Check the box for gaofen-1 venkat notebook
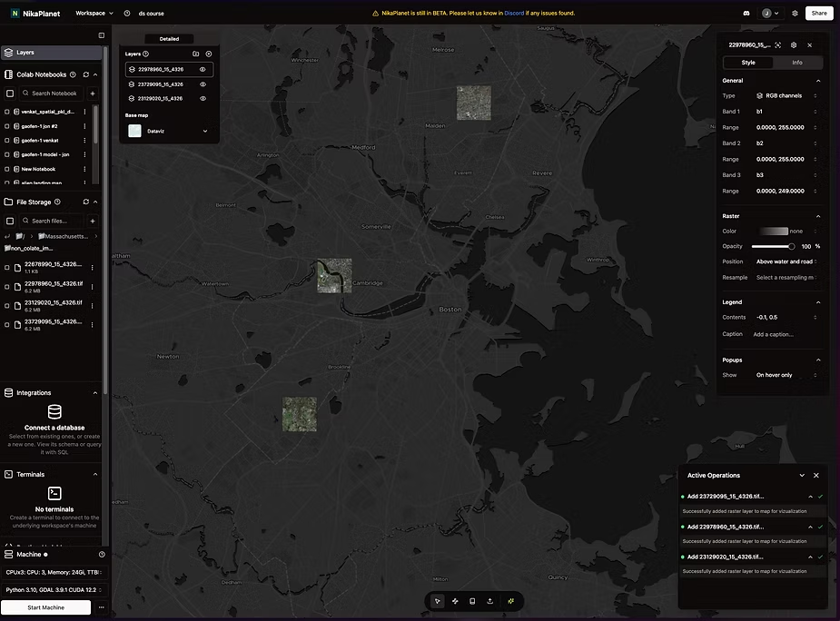The image size is (840, 621). tap(7, 141)
